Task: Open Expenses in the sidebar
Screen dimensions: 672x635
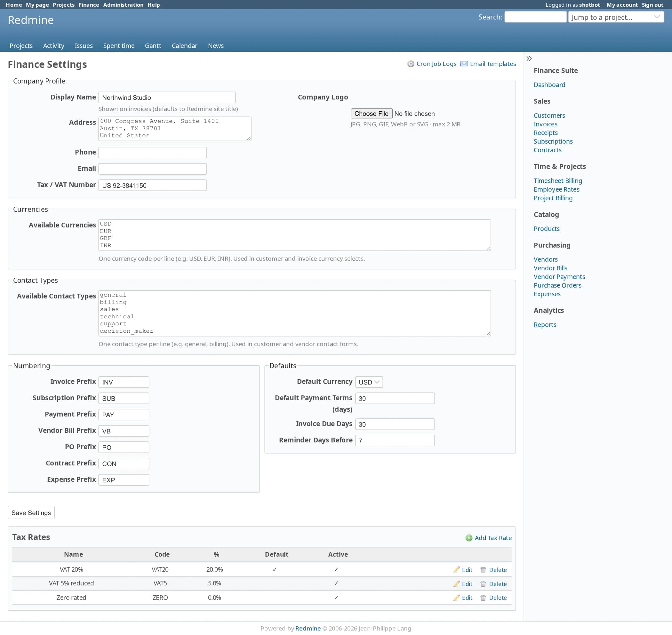Action: (x=547, y=294)
